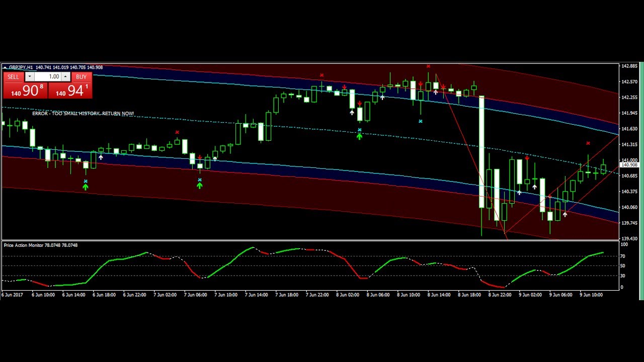Click the SELL button in the trade panel

coord(14,77)
